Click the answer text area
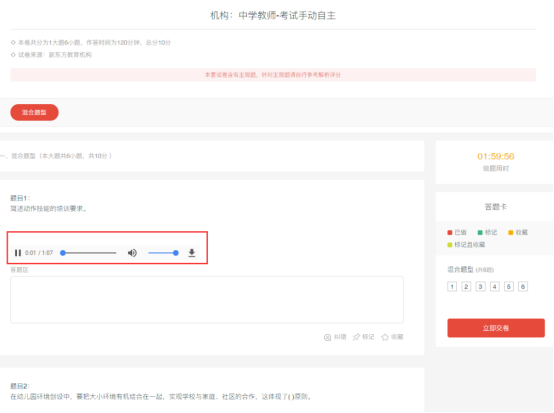554x413 pixels. click(207, 300)
